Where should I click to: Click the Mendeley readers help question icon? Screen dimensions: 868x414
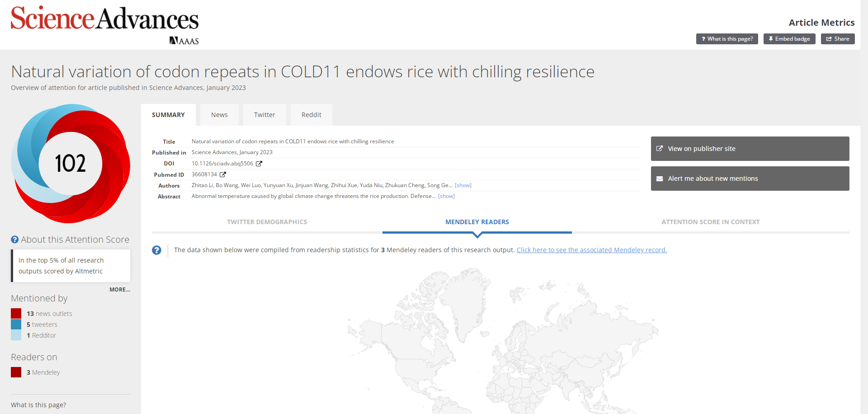156,250
